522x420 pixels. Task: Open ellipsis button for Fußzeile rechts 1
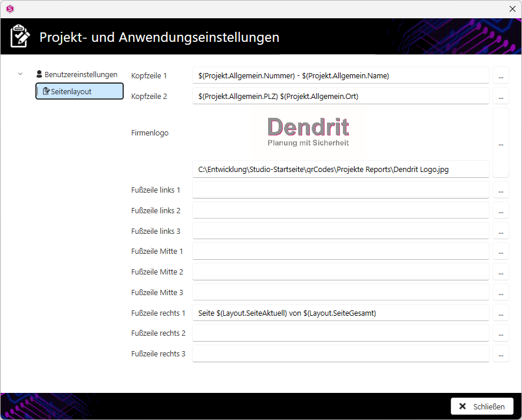[x=501, y=313]
